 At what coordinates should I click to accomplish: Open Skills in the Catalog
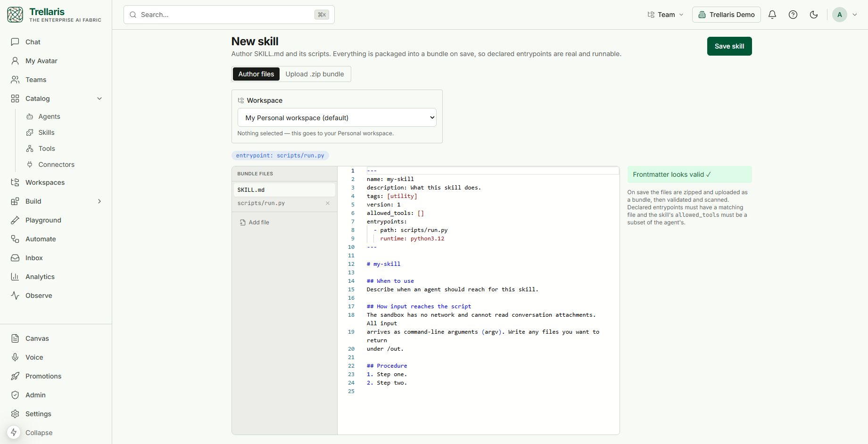46,132
